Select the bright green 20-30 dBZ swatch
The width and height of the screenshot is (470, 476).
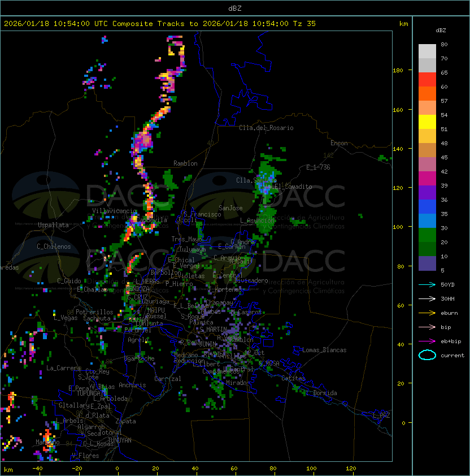(x=427, y=235)
